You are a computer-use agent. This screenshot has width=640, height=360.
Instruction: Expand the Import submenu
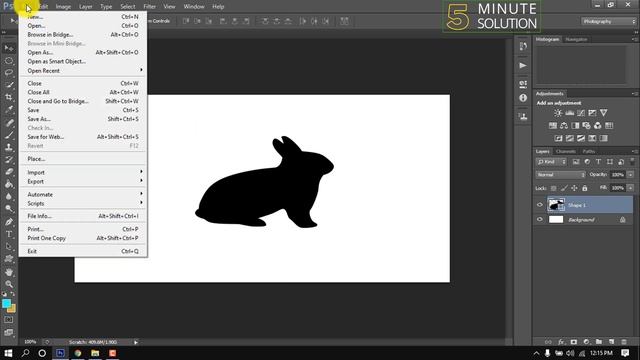pyautogui.click(x=83, y=172)
